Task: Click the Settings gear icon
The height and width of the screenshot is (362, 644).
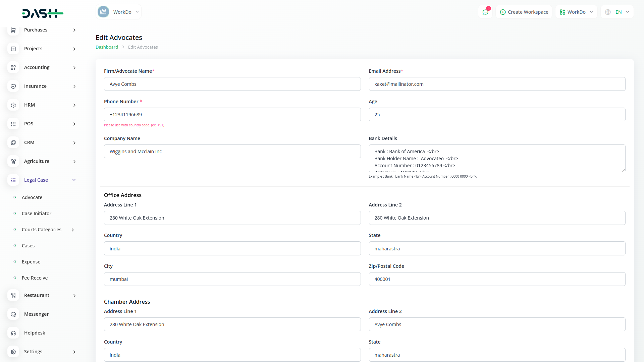Action: (13, 352)
